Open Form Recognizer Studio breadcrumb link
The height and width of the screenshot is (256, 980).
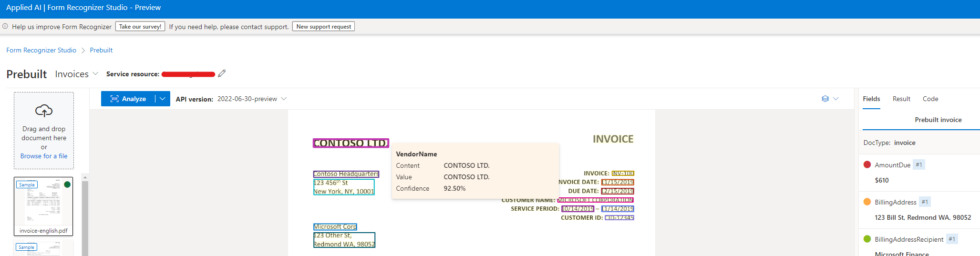[41, 50]
